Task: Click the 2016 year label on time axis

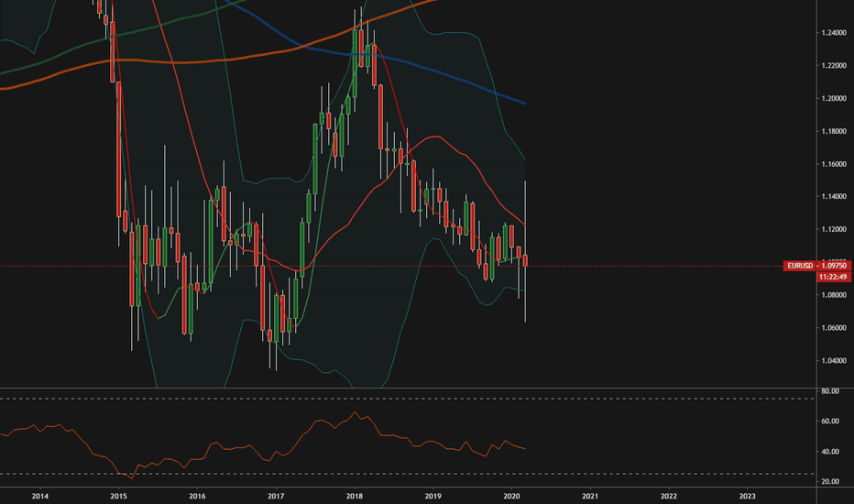Action: 197,496
